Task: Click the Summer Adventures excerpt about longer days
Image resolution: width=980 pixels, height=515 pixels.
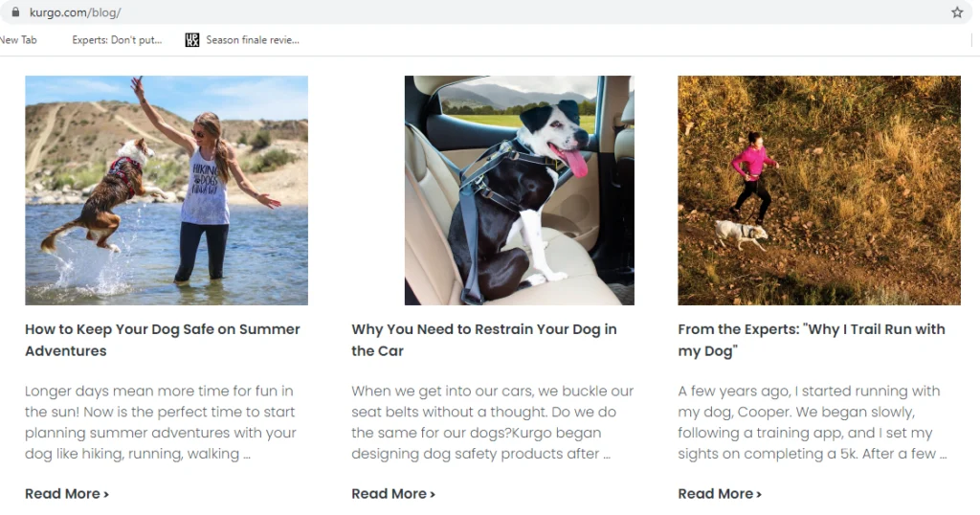Action: [x=161, y=422]
